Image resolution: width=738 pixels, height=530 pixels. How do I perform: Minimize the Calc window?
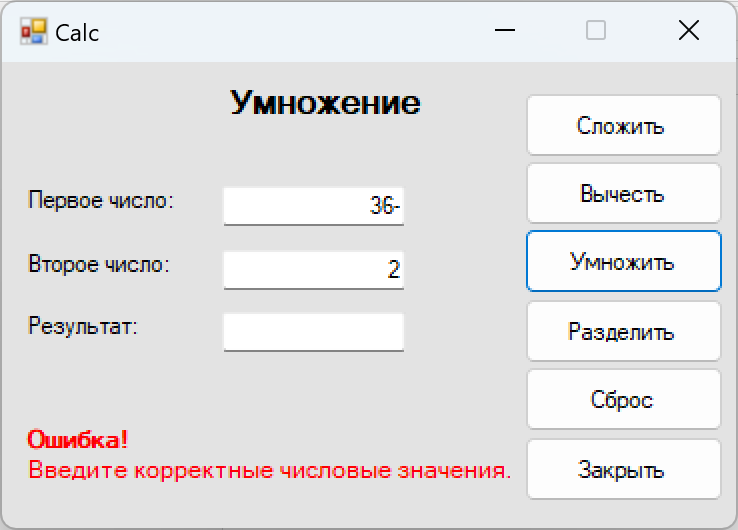pyautogui.click(x=505, y=31)
